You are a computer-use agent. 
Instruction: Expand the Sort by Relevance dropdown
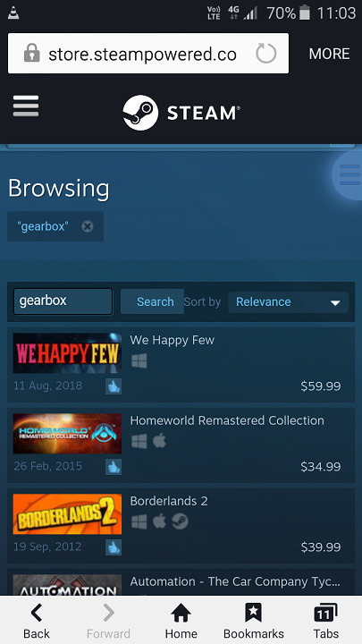click(x=288, y=302)
